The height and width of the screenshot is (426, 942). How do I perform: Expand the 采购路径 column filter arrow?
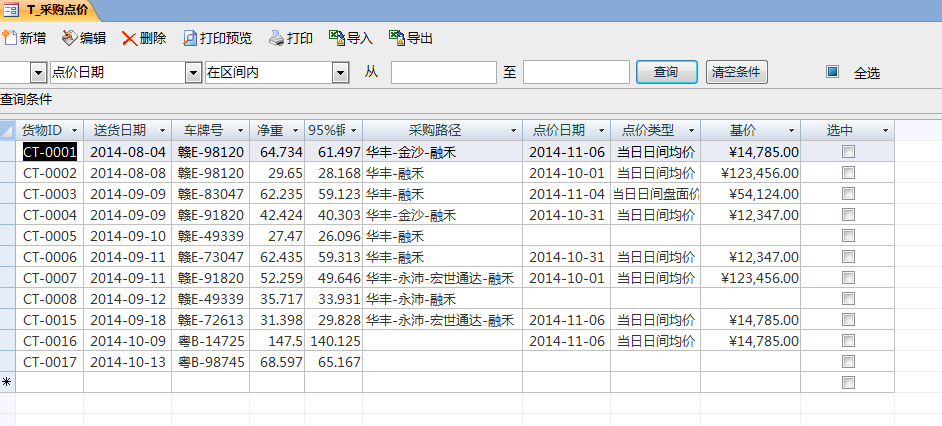(x=513, y=131)
